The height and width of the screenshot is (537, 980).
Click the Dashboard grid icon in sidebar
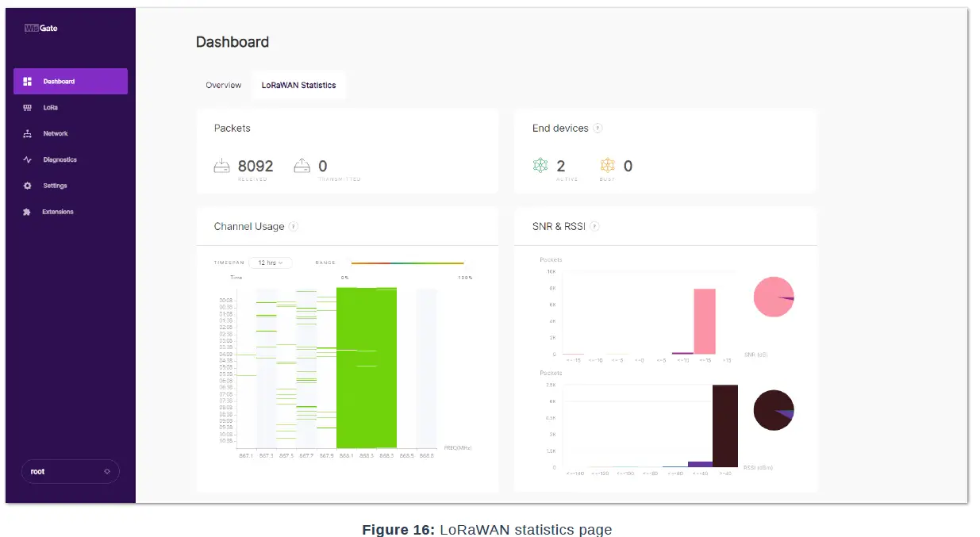(x=27, y=82)
